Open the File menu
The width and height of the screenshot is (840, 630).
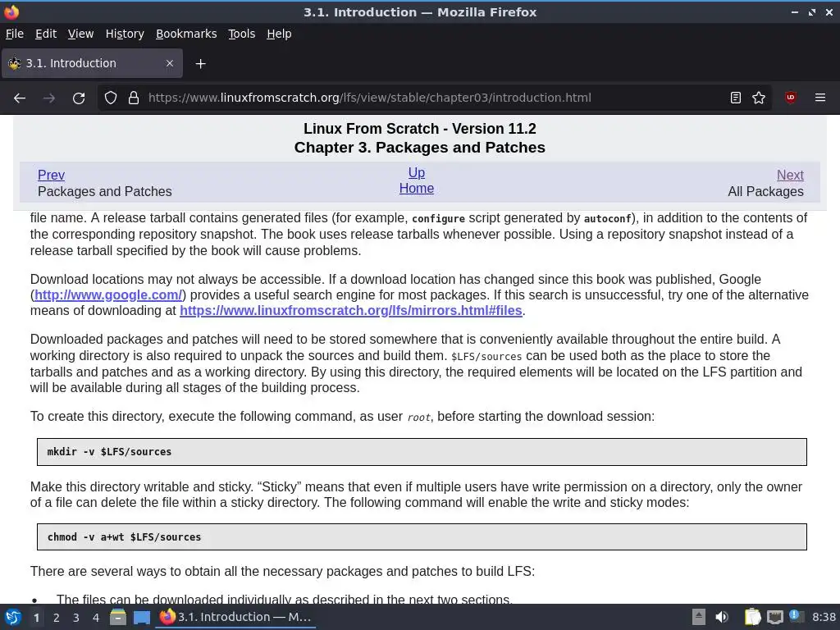coord(15,34)
